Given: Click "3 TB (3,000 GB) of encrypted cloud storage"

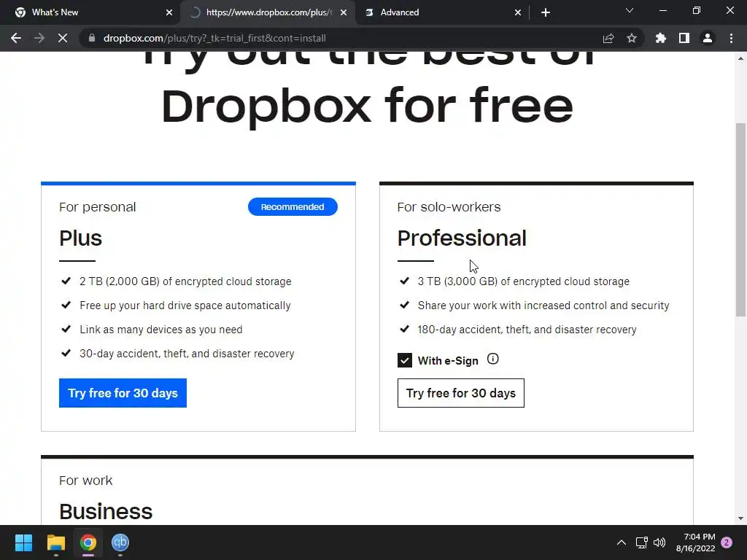Looking at the screenshot, I should point(524,281).
